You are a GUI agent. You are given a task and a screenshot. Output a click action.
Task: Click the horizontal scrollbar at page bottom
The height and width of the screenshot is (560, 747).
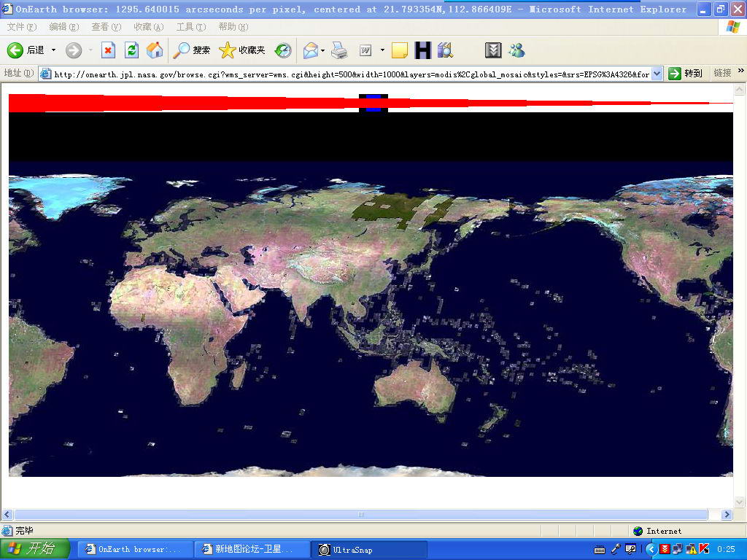(x=360, y=515)
